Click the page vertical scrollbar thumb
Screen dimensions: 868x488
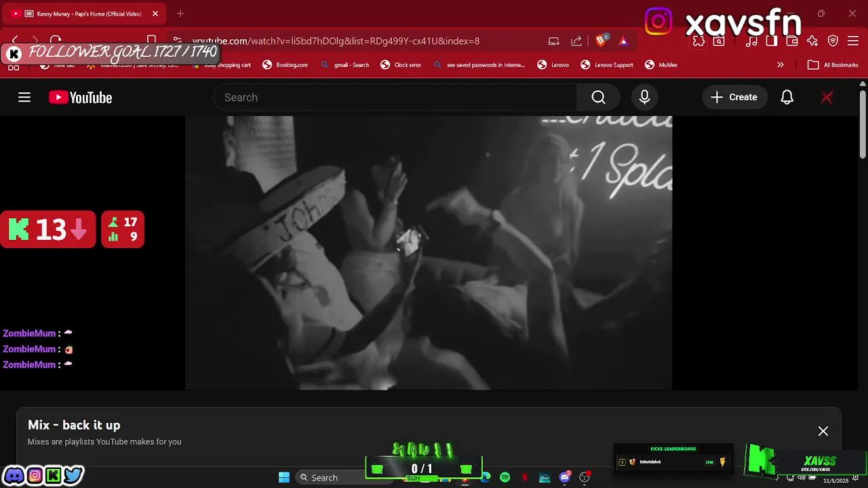863,124
